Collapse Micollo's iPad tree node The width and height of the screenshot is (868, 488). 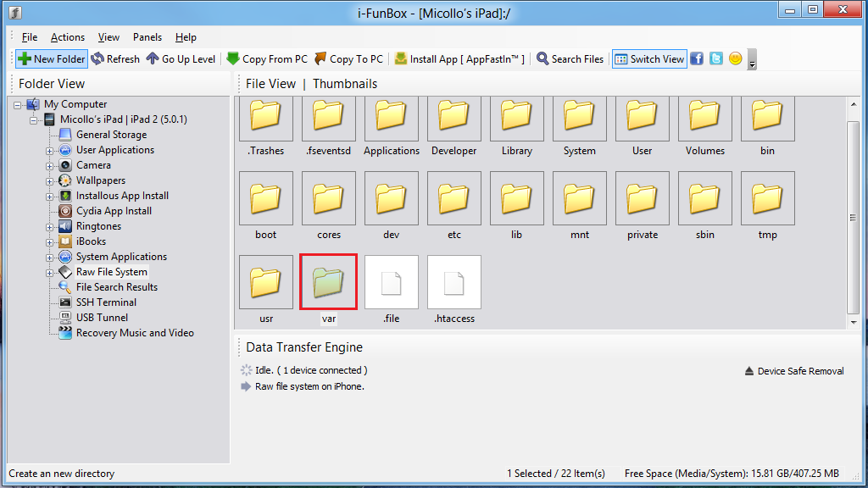point(34,120)
